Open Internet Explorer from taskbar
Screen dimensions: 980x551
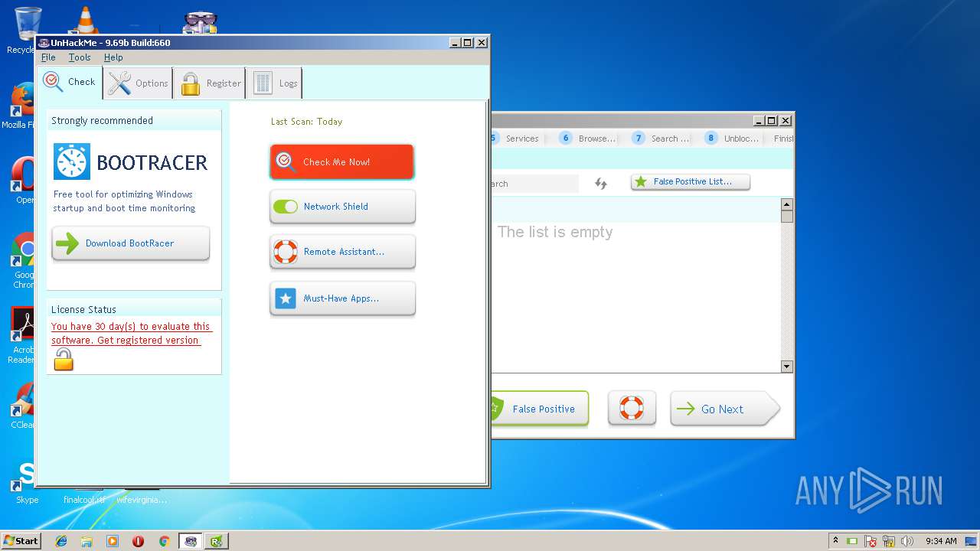(61, 541)
